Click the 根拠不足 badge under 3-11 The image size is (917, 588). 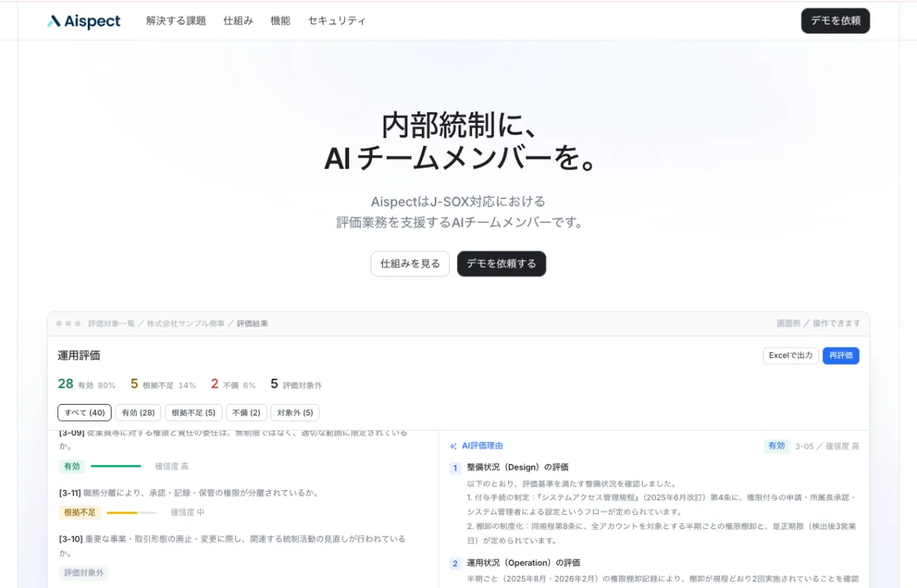pyautogui.click(x=79, y=512)
